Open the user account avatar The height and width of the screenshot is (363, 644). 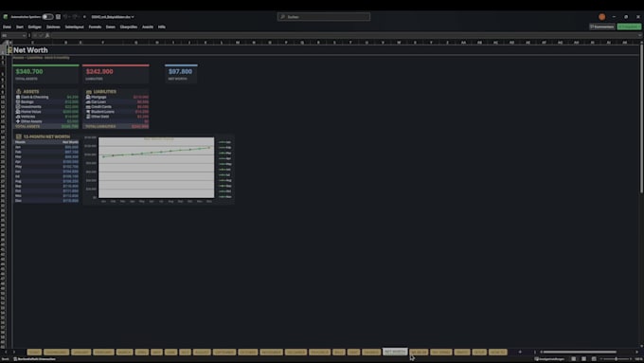tap(601, 17)
